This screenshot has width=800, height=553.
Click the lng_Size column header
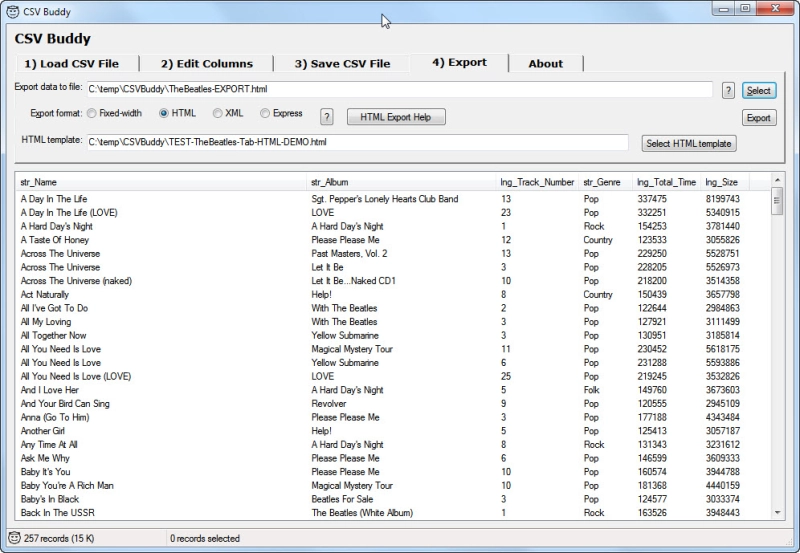[x=725, y=182]
